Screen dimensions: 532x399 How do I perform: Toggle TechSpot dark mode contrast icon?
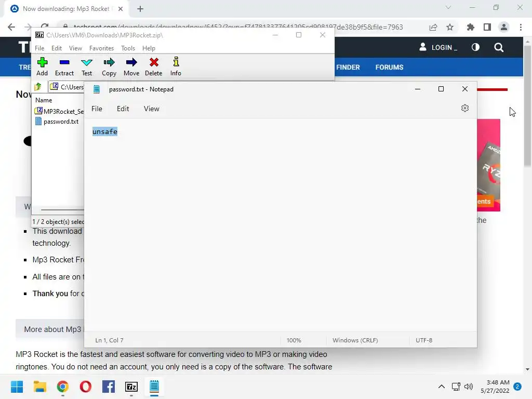[x=475, y=47]
